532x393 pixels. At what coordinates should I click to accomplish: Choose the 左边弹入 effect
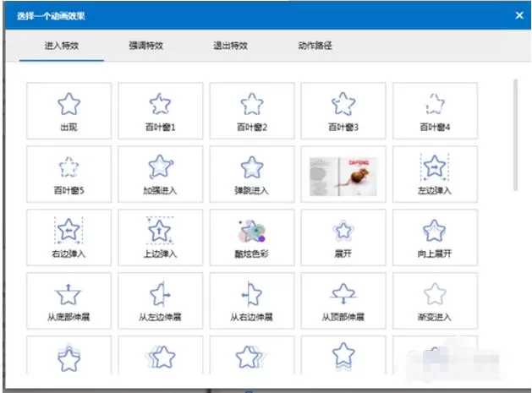[x=435, y=174]
